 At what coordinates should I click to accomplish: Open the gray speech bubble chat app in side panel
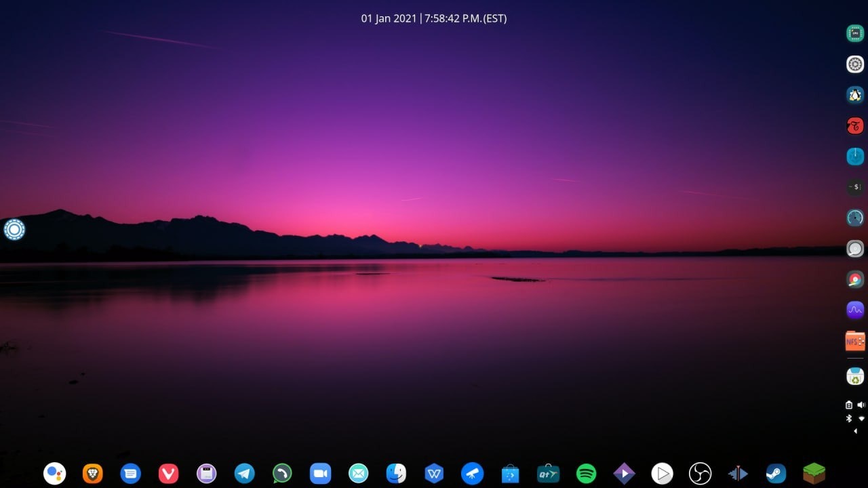(x=855, y=249)
